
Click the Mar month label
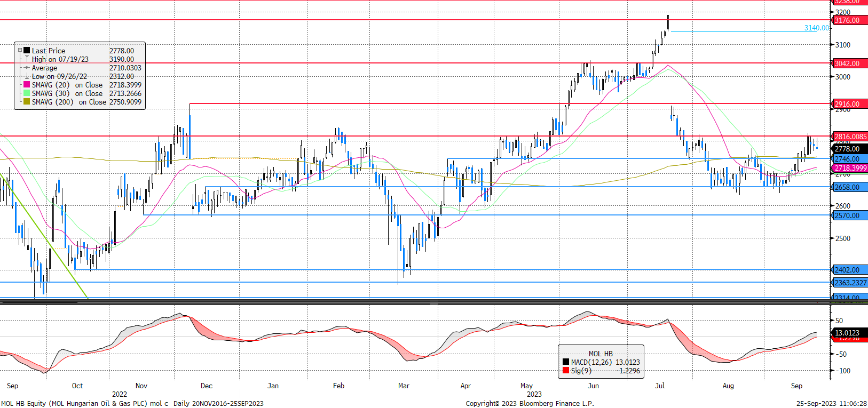click(404, 386)
